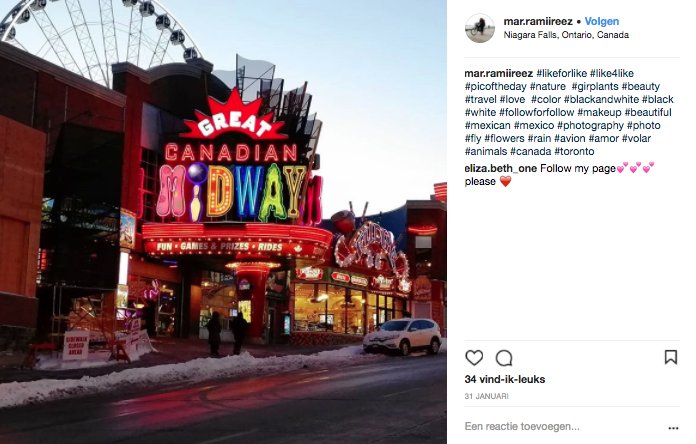Screen dimensions: 696x444
Task: Click the Great Canadian Midway photo
Action: click(223, 222)
